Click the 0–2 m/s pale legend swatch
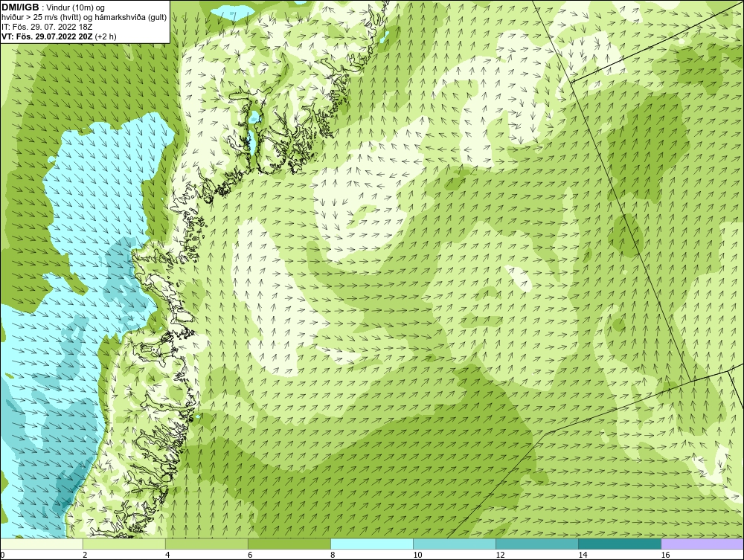This screenshot has height=560, width=744. (41, 544)
